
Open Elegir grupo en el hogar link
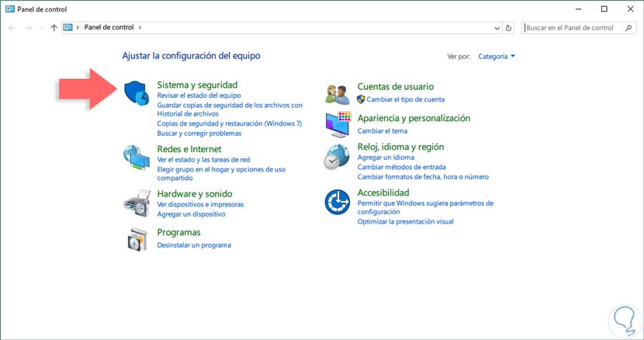[x=221, y=174]
